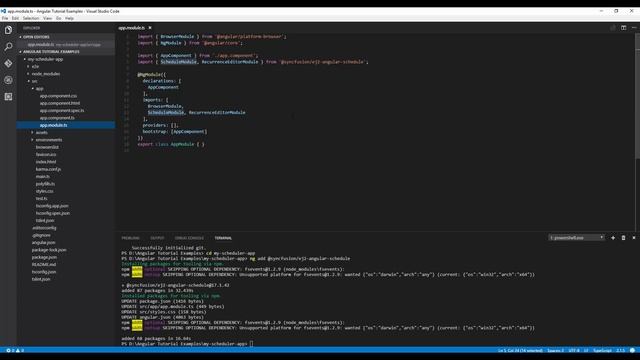The image size is (640, 360).
Task: Open angular.json in explorer
Action: [43, 243]
